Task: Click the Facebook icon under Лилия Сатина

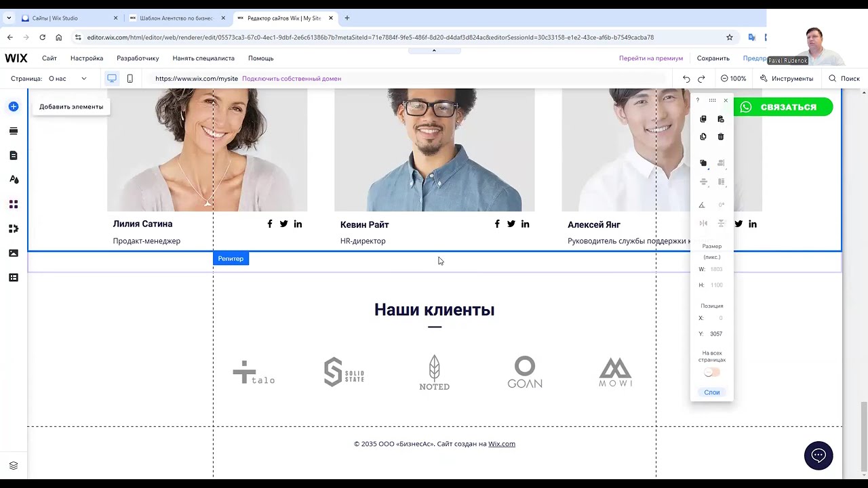Action: coord(270,224)
